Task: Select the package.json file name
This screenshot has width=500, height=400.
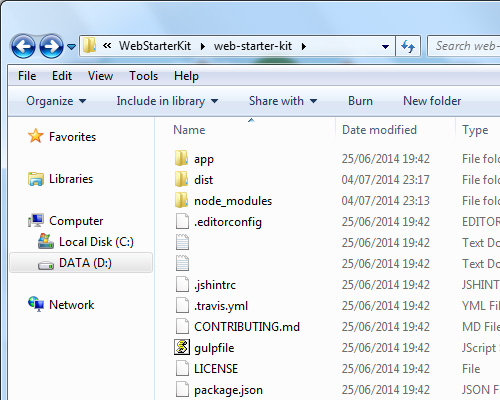Action: pos(228,390)
